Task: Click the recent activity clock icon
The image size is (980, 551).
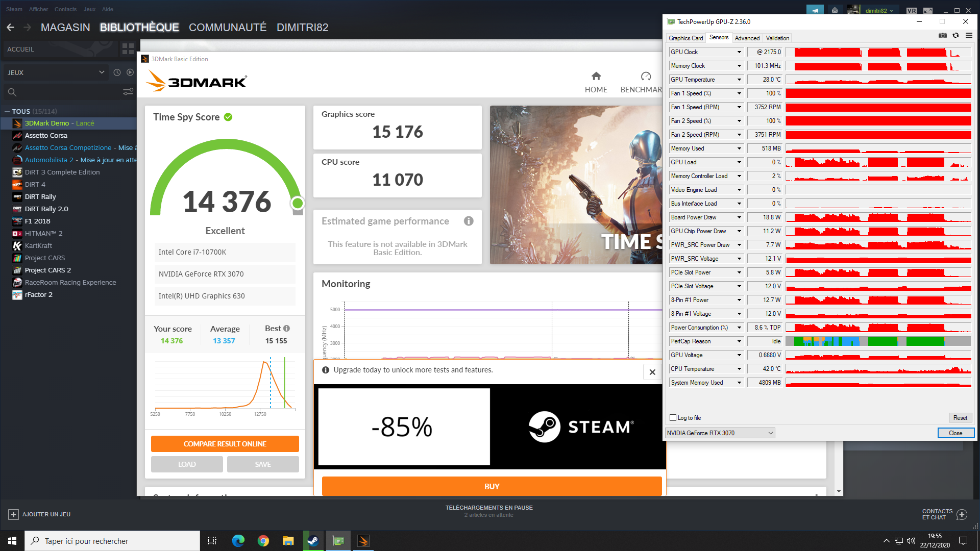Action: [117, 72]
